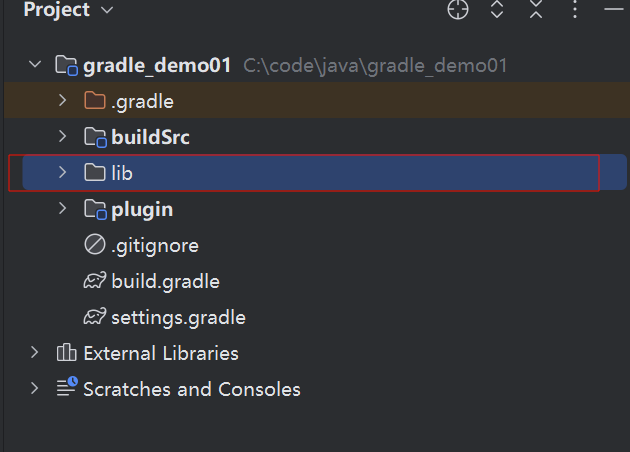Expand the buildSrc module
The height and width of the screenshot is (452, 630).
[x=62, y=136]
